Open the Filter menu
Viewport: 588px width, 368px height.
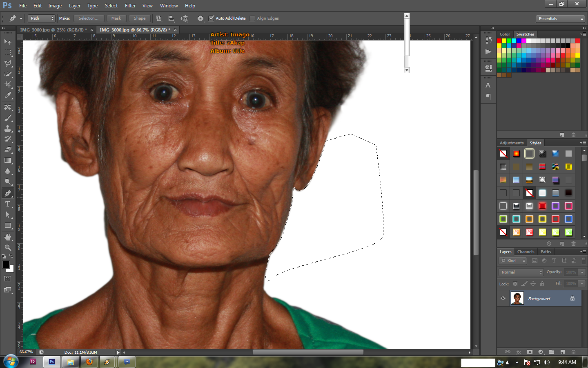[x=130, y=6]
